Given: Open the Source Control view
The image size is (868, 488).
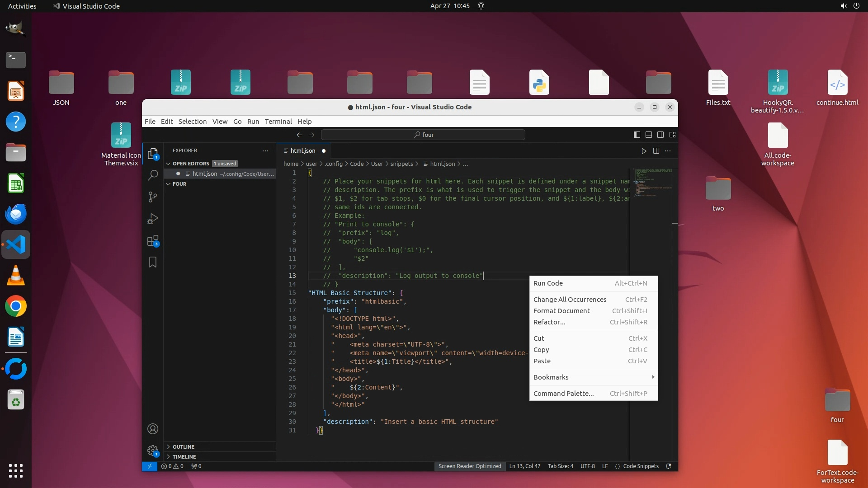Looking at the screenshot, I should (153, 197).
